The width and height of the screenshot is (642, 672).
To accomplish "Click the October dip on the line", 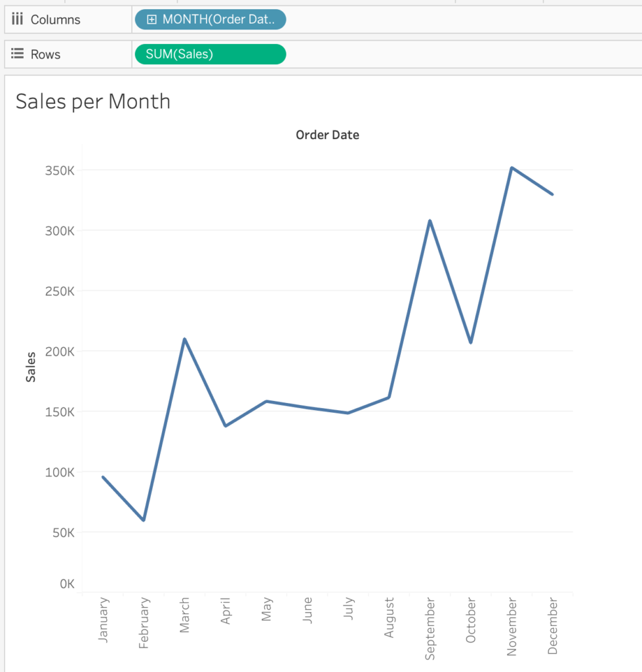I will pyautogui.click(x=471, y=342).
